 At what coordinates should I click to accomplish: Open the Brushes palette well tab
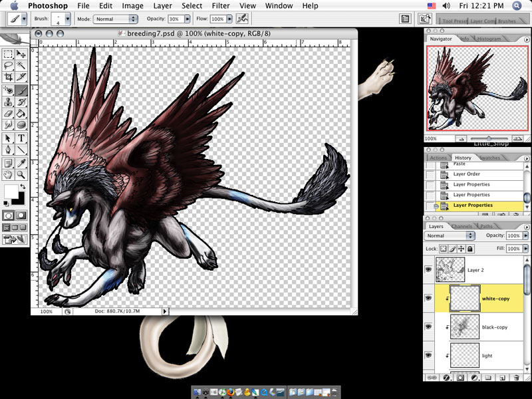point(507,21)
